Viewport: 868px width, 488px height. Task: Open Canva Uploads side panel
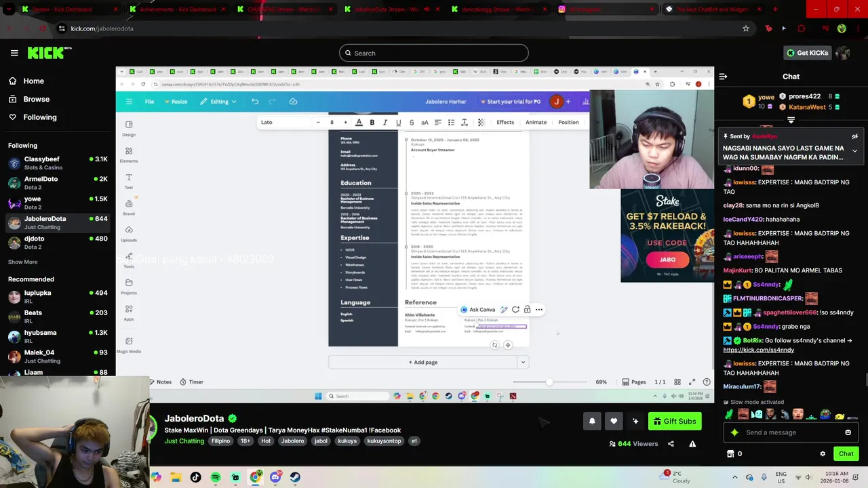click(129, 233)
